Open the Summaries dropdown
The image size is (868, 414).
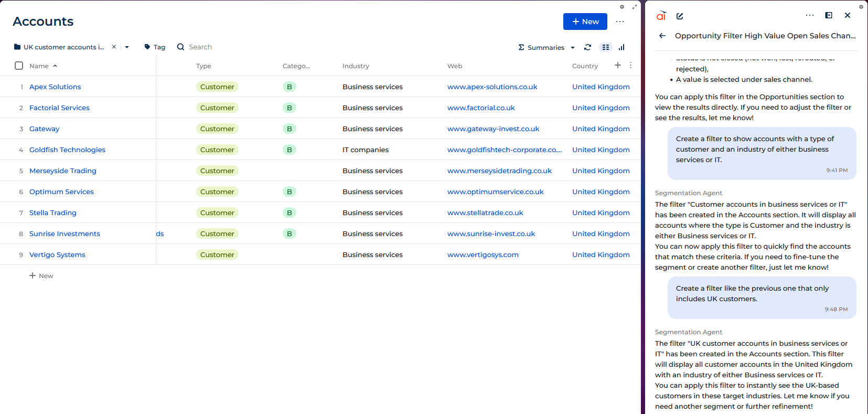pos(546,47)
